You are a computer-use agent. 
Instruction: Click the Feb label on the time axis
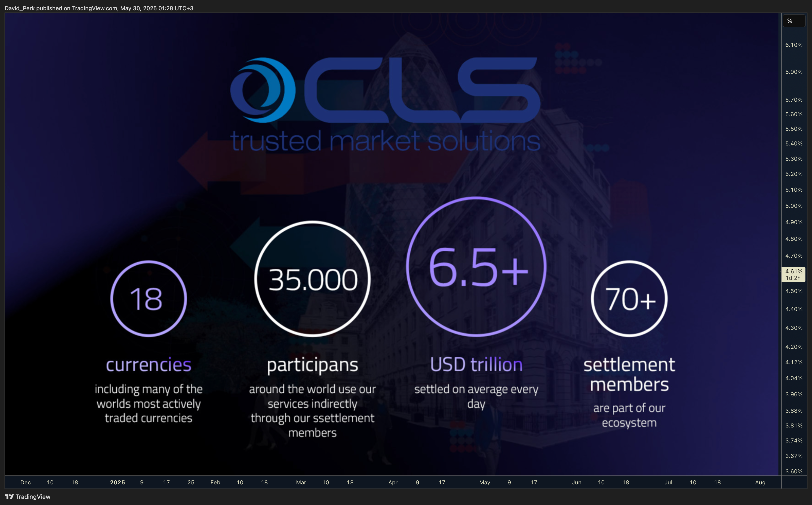coord(215,482)
